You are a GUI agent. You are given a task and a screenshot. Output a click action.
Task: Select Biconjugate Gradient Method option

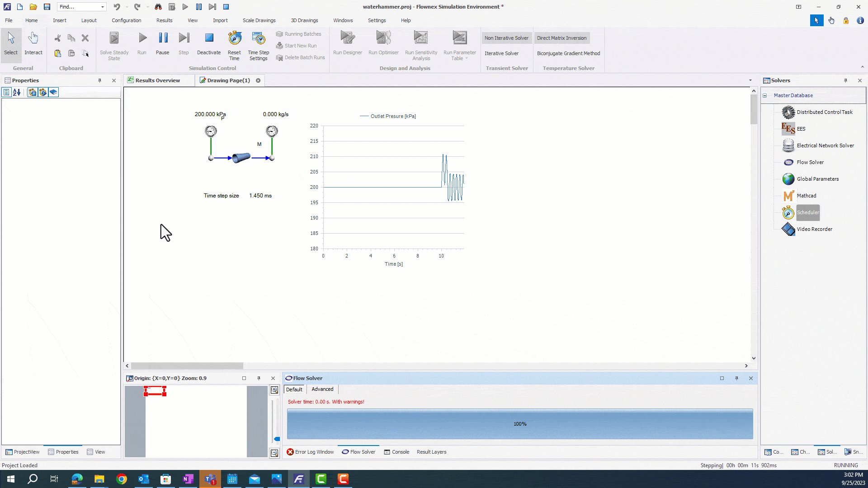(568, 53)
